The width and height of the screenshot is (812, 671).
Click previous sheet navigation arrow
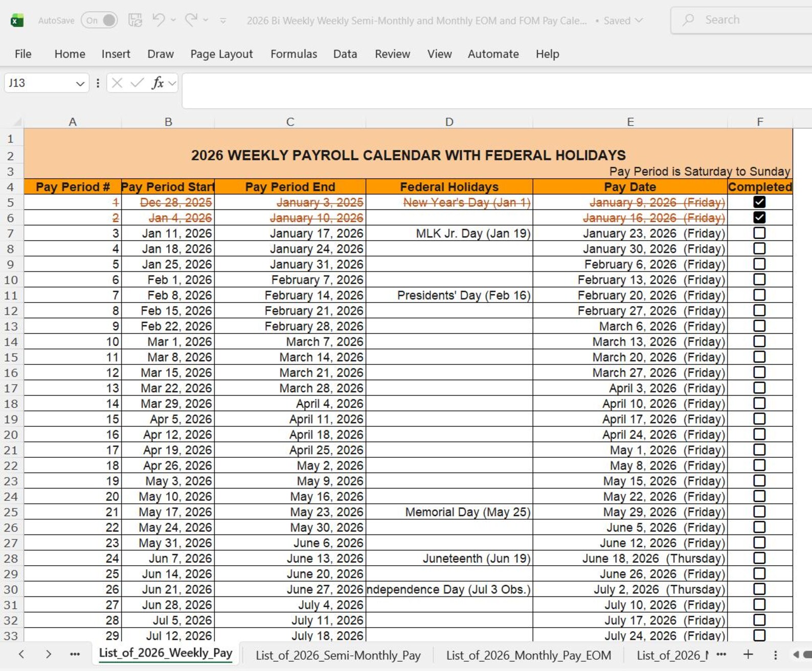click(21, 654)
